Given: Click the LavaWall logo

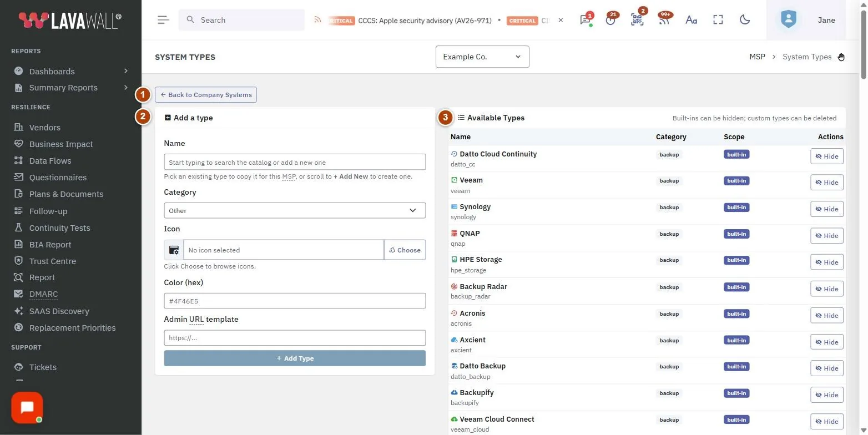Looking at the screenshot, I should (70, 21).
